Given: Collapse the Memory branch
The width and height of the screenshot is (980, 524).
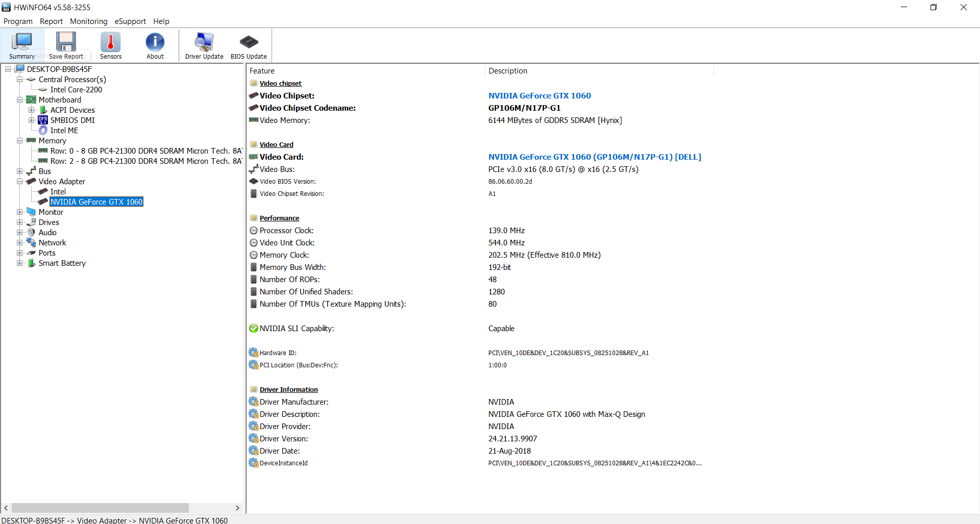Looking at the screenshot, I should (x=19, y=140).
